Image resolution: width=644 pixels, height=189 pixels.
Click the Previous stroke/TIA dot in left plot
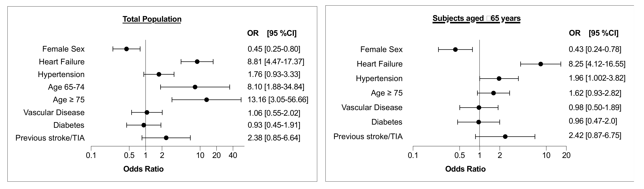click(x=166, y=138)
